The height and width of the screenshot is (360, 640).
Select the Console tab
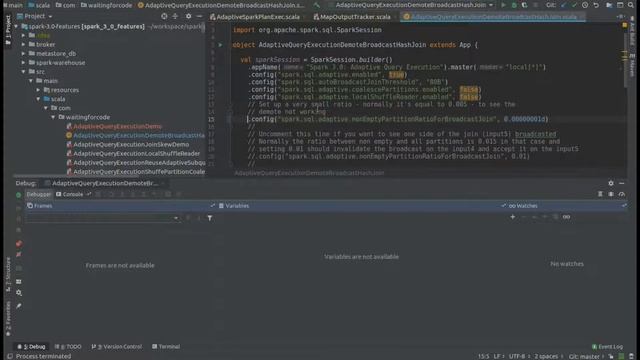click(70, 195)
